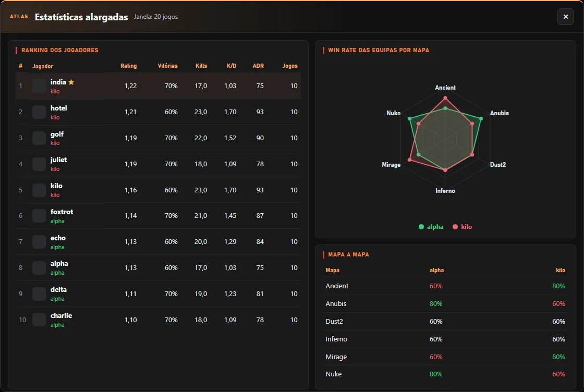Click the alpha column header in Mapa a Mapa
Screen dimensions: 584x392
[x=436, y=270]
